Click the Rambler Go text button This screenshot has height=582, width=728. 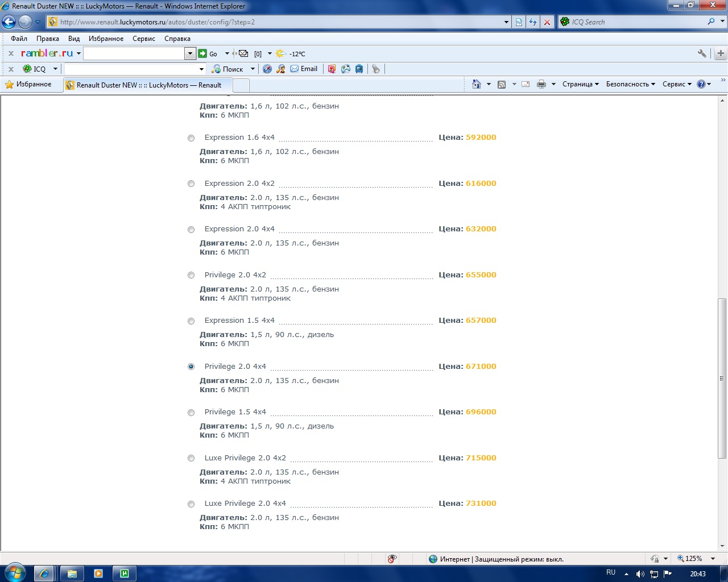pos(213,54)
